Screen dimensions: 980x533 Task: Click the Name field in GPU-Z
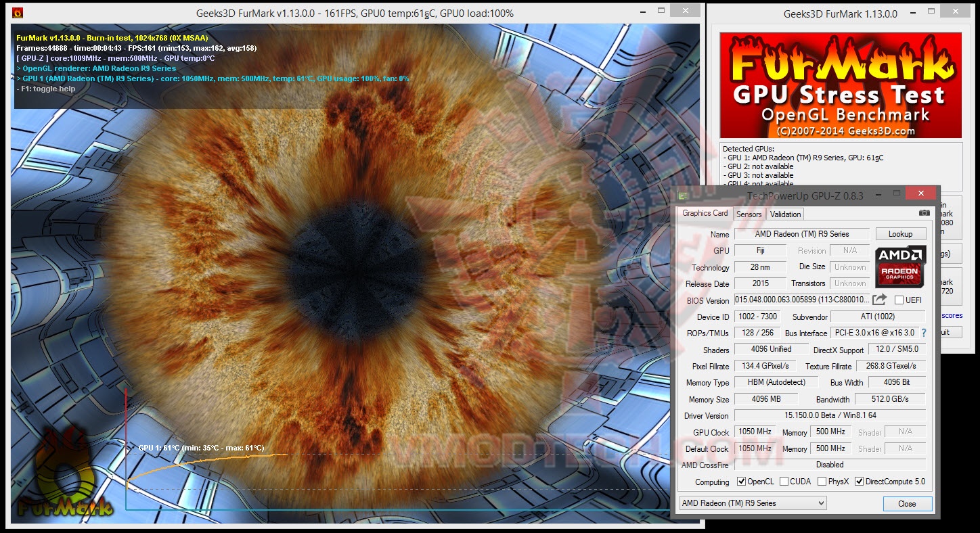(x=802, y=234)
